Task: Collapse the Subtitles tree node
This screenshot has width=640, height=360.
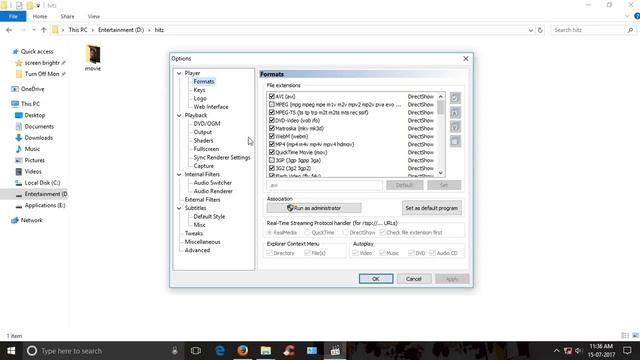Action: click(179, 208)
